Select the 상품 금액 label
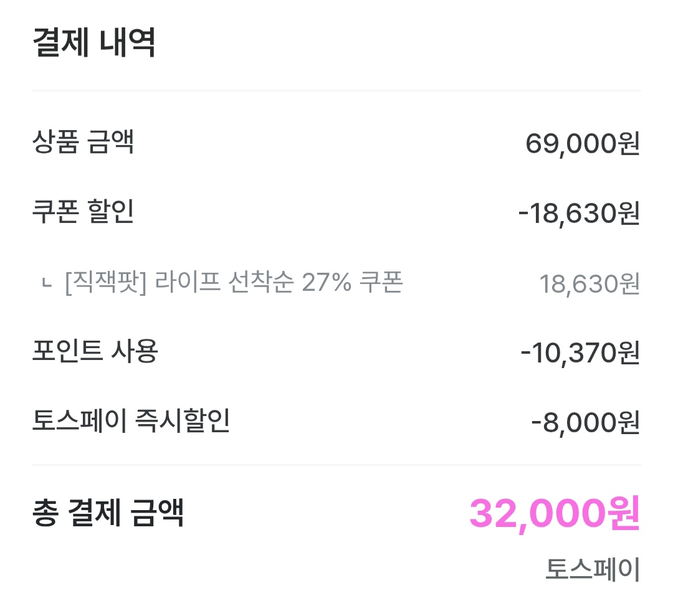This screenshot has width=673, height=616. tap(83, 143)
